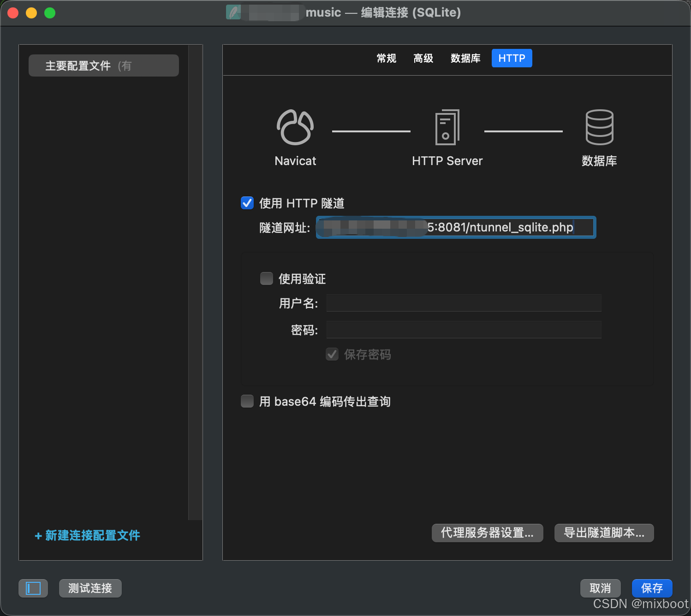Switch to the 高级 tab
Image resolution: width=691 pixels, height=616 pixels.
point(423,58)
